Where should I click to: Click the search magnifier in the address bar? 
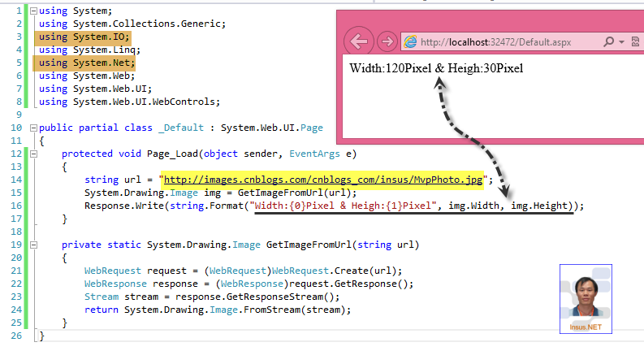pos(609,41)
